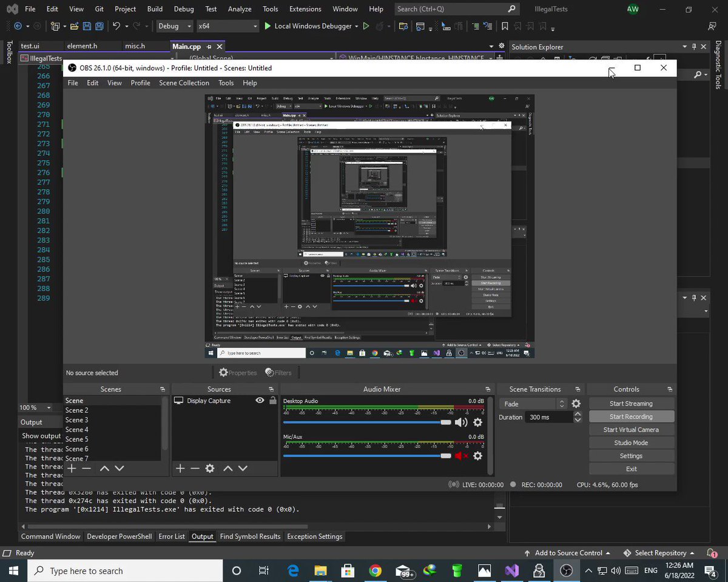Enter Studio Mode in OBS
Image resolution: width=728 pixels, height=582 pixels.
pos(631,443)
